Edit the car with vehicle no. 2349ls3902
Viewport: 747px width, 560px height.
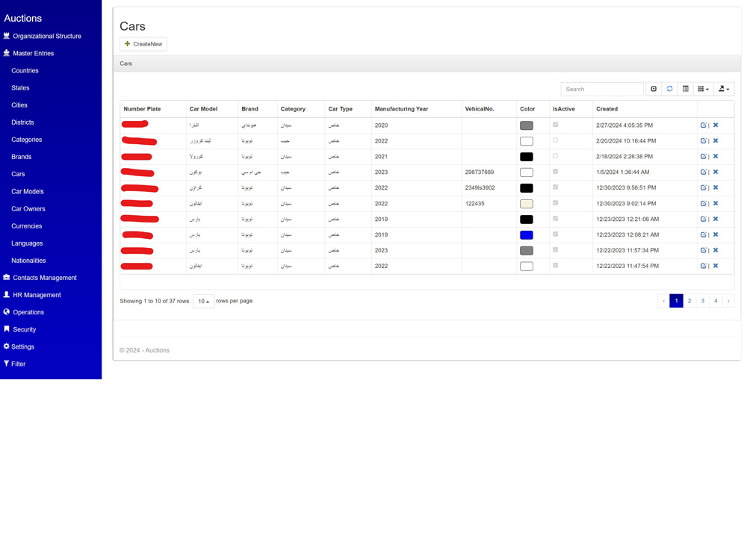click(703, 187)
